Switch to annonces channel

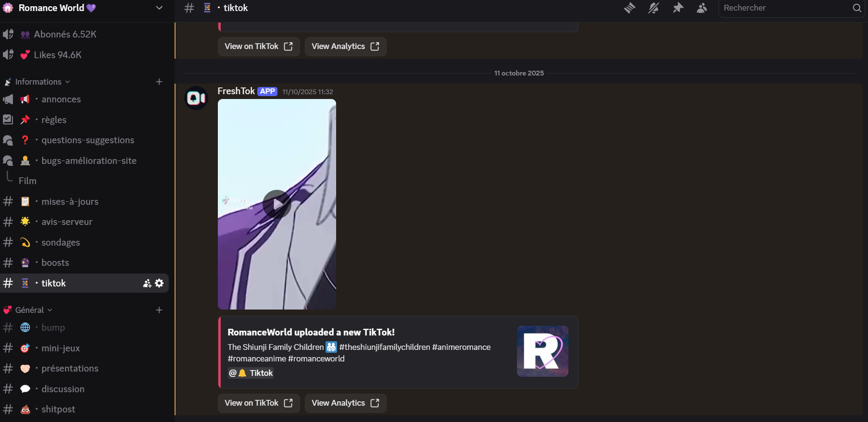61,99
